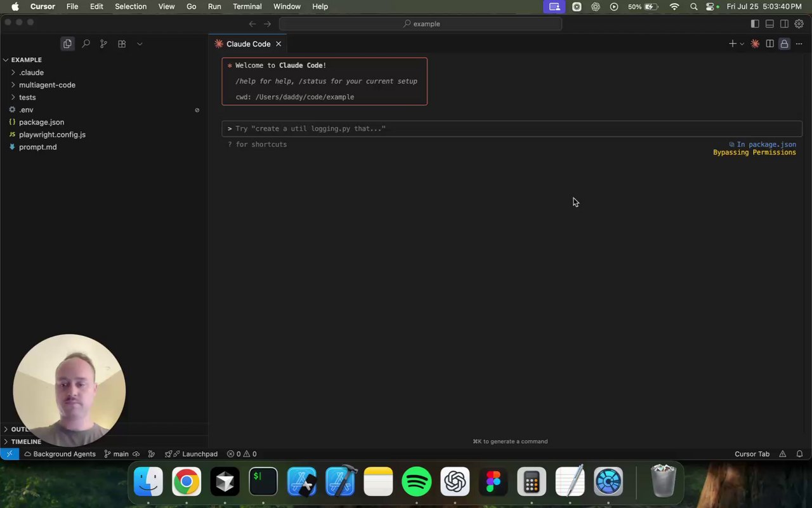Close the Claude Code tab
Image resolution: width=812 pixels, height=508 pixels.
click(278, 44)
